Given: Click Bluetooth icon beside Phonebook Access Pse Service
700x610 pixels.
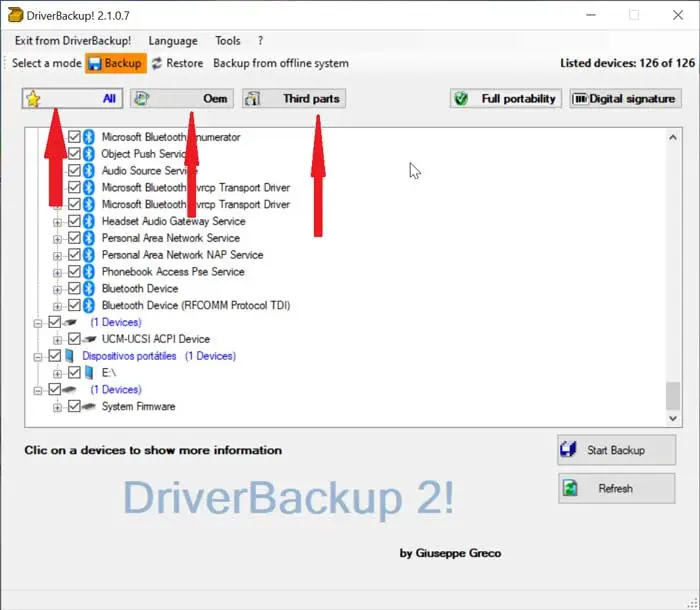Looking at the screenshot, I should (89, 272).
